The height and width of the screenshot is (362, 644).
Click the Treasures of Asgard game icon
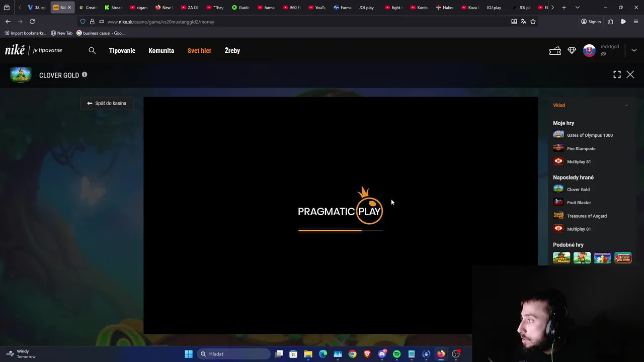click(x=558, y=215)
